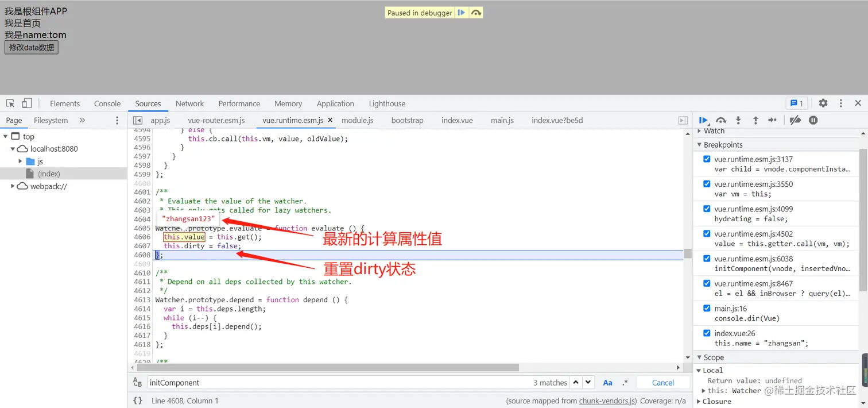The image size is (868, 408).
Task: Switch navigator to Filesystem tab
Action: (51, 120)
